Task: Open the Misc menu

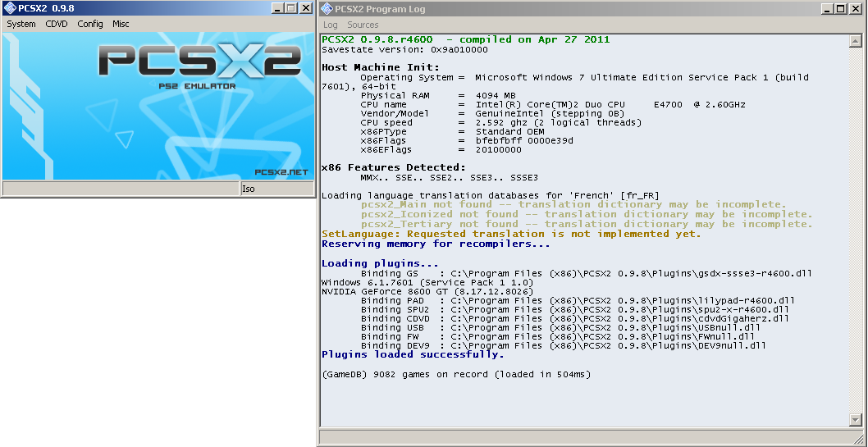Action: [x=121, y=24]
